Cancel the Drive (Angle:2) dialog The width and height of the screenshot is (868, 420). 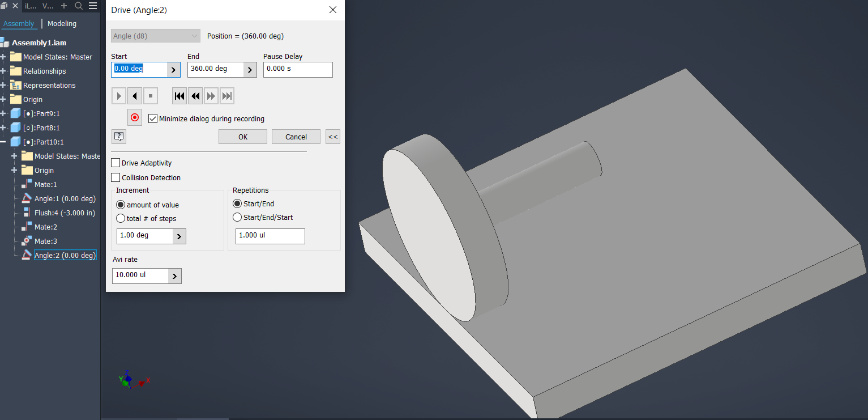(x=296, y=136)
